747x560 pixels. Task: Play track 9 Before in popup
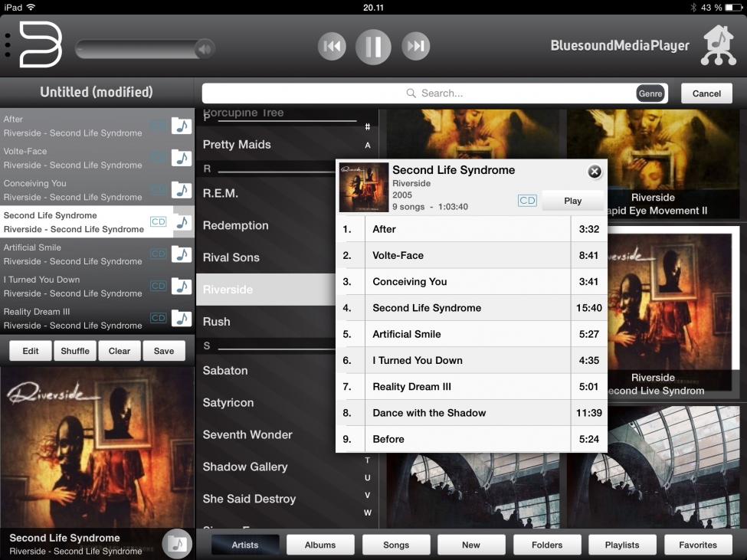tap(472, 439)
